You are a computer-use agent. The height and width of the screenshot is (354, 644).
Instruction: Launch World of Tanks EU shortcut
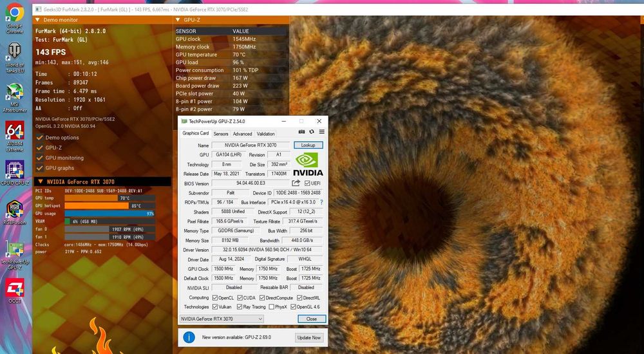coord(14,57)
